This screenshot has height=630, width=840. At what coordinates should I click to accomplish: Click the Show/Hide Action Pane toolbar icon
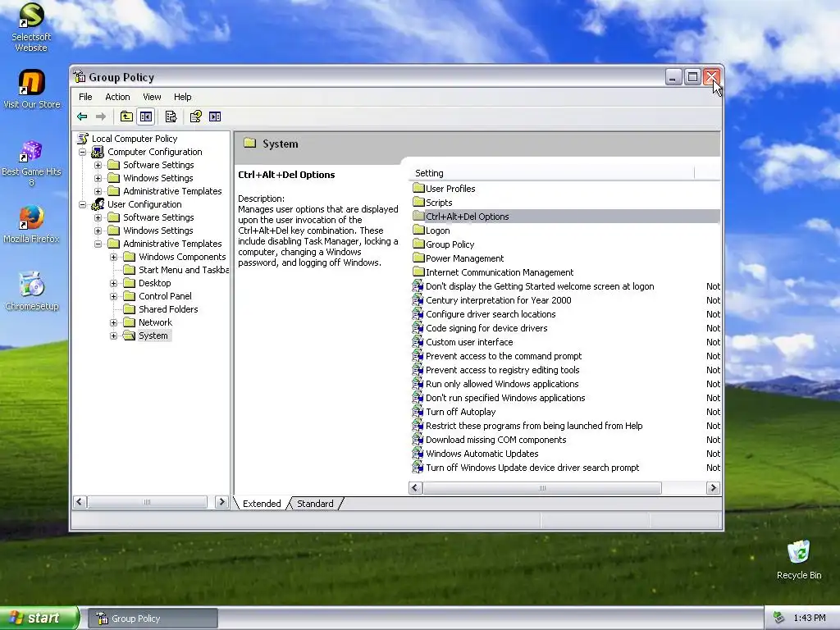tap(215, 116)
